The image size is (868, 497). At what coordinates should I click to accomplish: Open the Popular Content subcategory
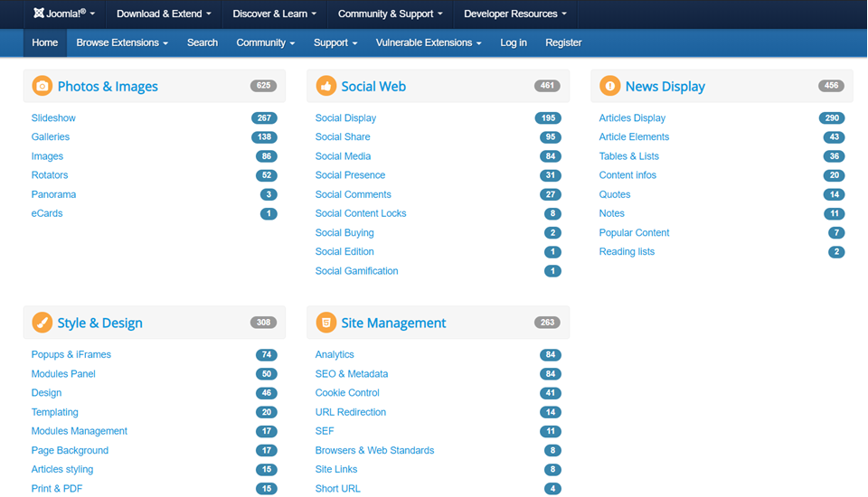click(x=634, y=232)
